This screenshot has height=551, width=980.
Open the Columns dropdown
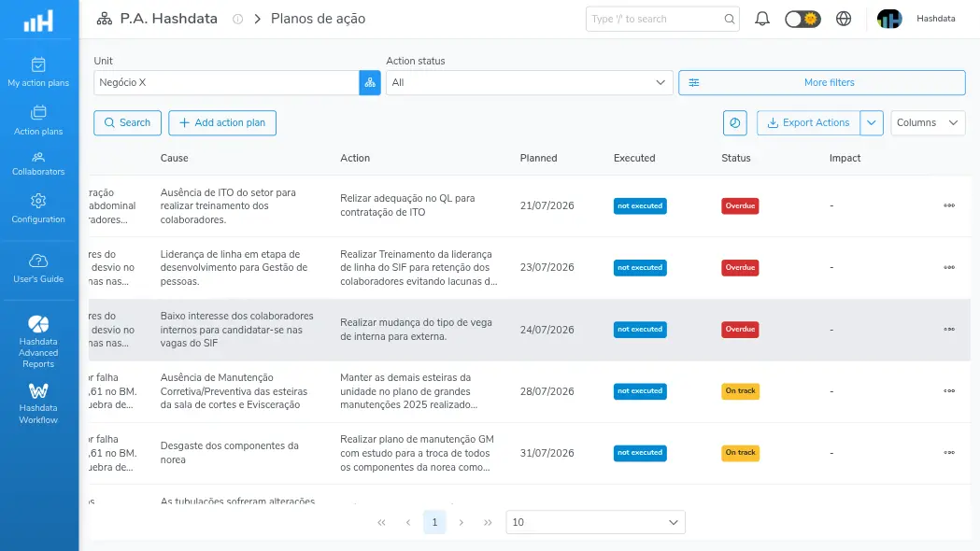(928, 123)
